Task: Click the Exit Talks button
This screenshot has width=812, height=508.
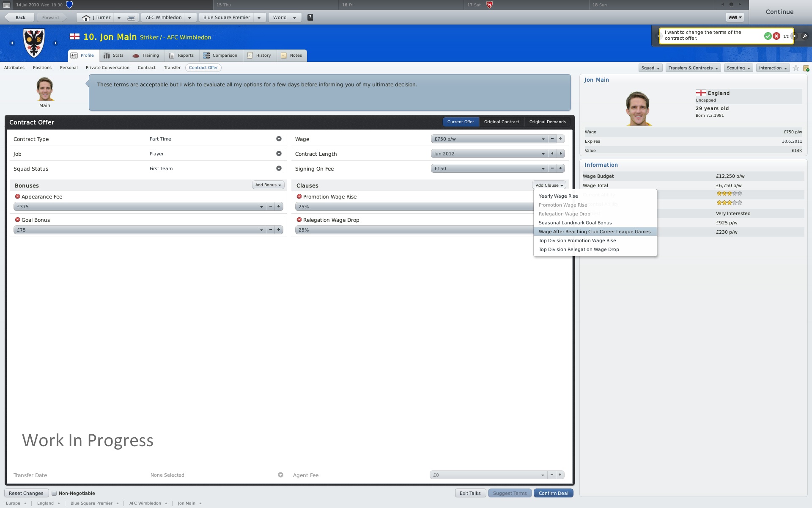Action: [x=470, y=493]
